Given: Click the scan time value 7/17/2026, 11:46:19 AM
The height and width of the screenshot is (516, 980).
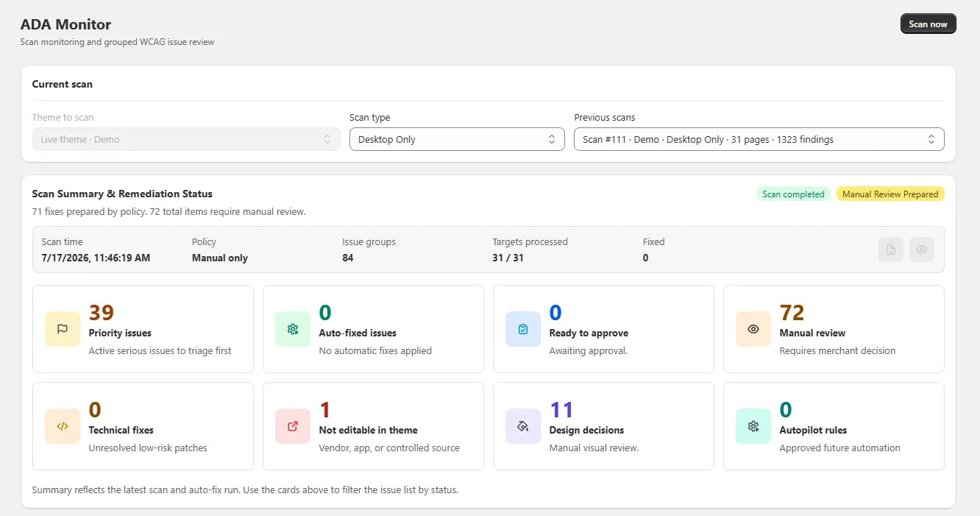Looking at the screenshot, I should pos(96,258).
